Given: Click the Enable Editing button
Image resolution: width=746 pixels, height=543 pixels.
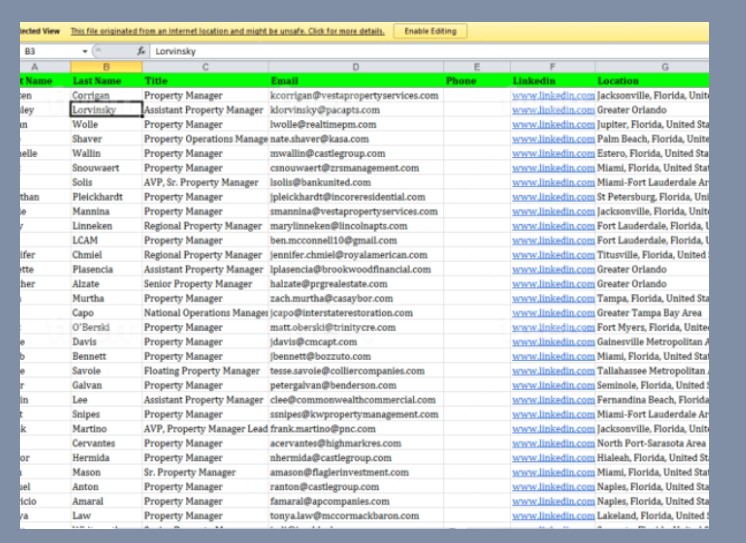Looking at the screenshot, I should click(430, 31).
